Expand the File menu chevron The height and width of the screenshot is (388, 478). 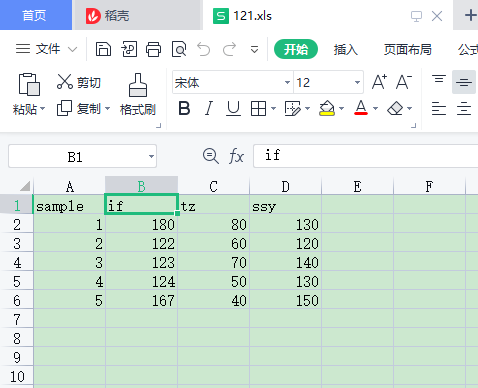coord(72,50)
